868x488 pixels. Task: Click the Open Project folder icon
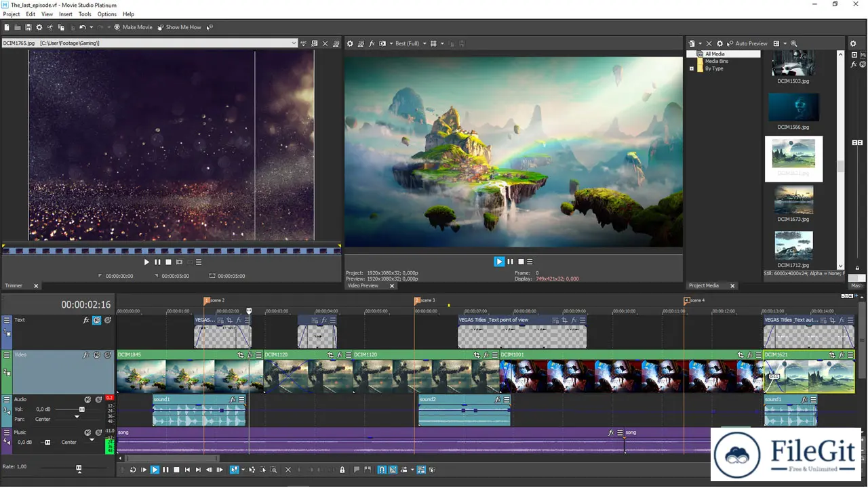point(18,27)
